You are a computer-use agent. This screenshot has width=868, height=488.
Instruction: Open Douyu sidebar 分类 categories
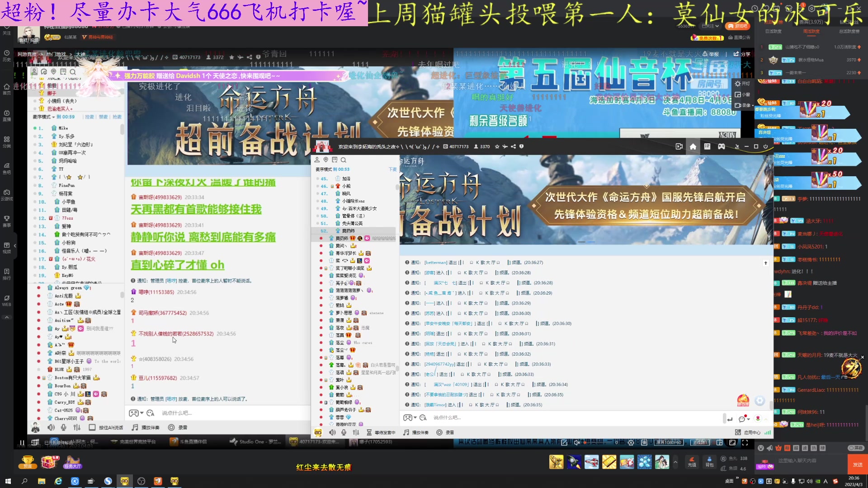pos(7,142)
